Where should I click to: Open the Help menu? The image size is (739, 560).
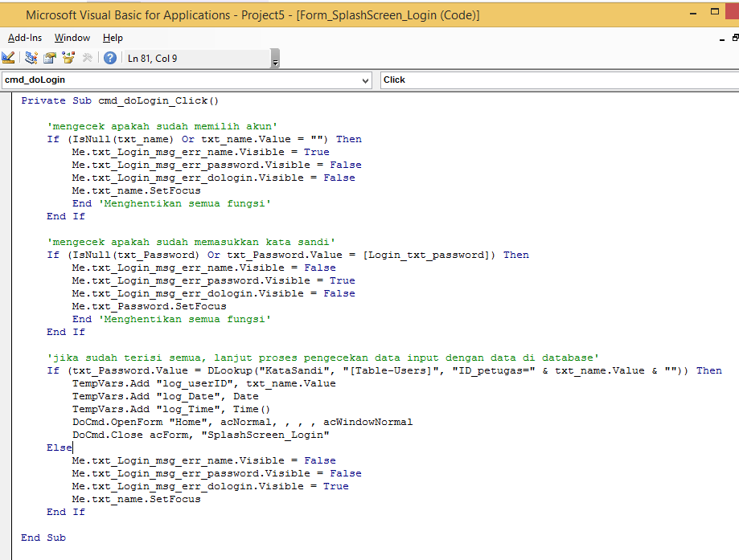pyautogui.click(x=113, y=37)
